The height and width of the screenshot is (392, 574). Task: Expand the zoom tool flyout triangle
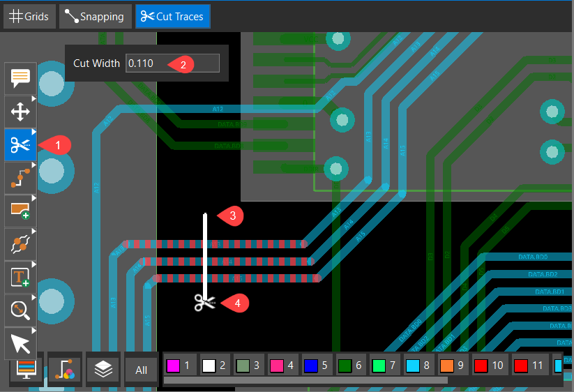[x=33, y=297]
